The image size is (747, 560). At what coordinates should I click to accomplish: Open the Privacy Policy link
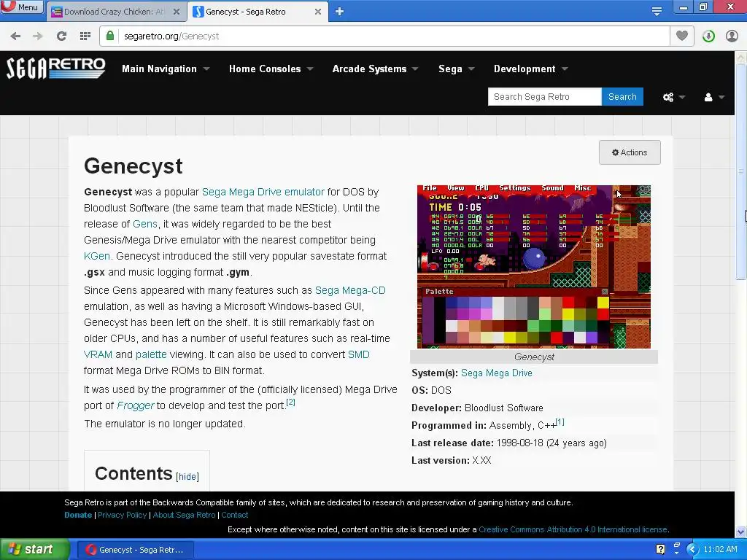point(122,515)
